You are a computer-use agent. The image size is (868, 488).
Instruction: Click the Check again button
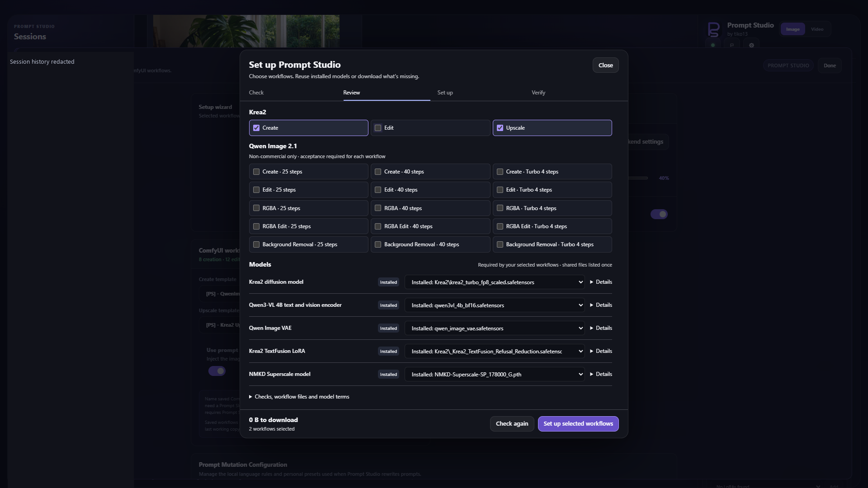(x=512, y=424)
